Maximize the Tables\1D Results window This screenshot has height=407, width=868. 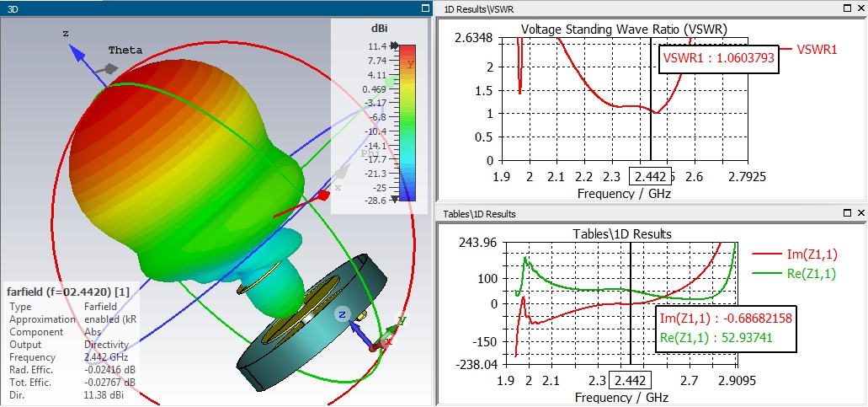point(848,213)
